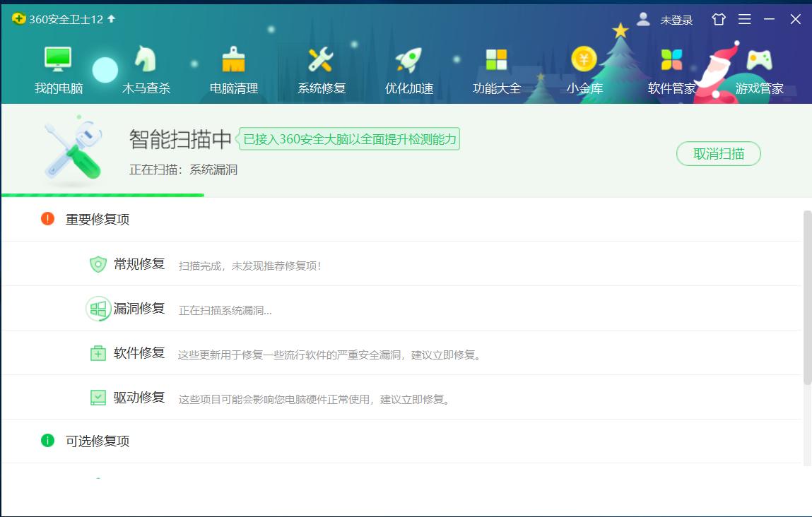Open 优化加速 speed optimization
The image size is (812, 517).
pos(408,67)
